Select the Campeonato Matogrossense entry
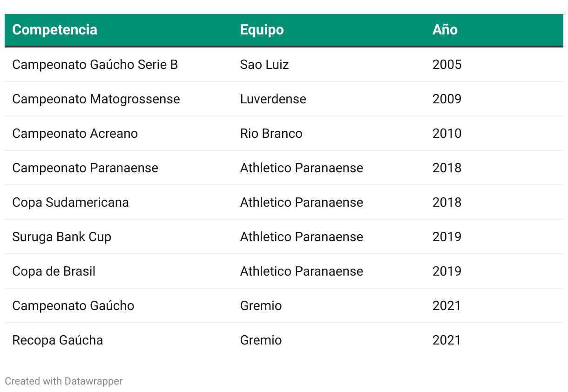This screenshot has width=568, height=392. 96,99
